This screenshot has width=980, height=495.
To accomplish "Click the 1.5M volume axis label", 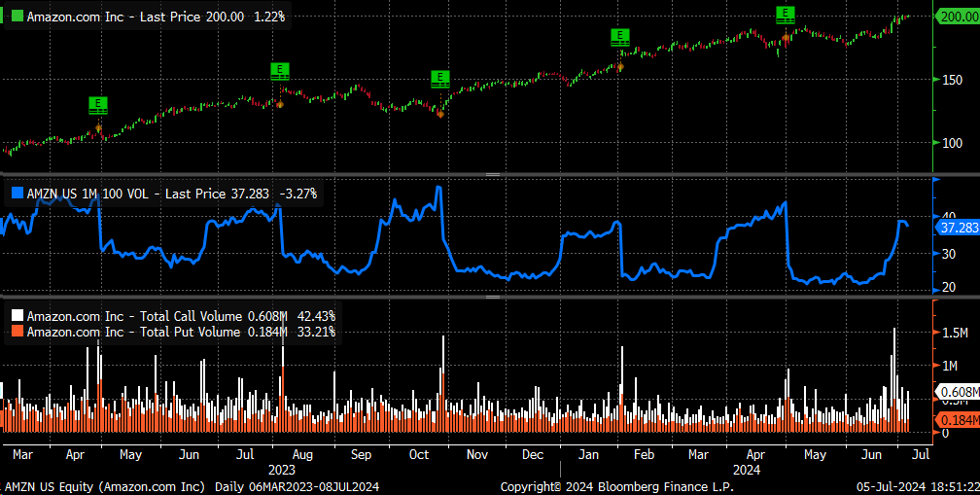I will [956, 334].
